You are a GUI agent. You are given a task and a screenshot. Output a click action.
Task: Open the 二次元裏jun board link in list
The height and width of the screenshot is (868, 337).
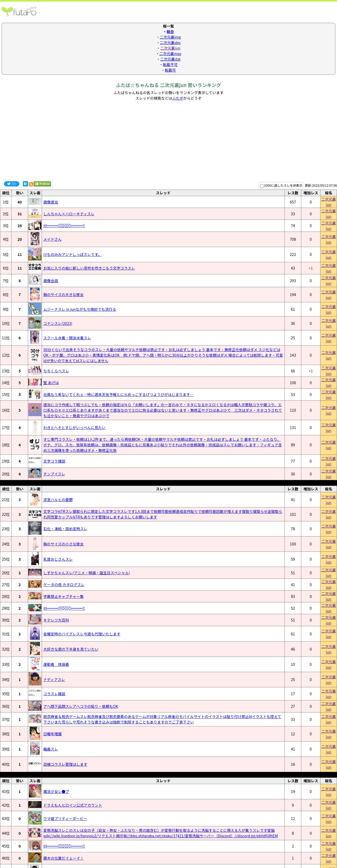[170, 48]
